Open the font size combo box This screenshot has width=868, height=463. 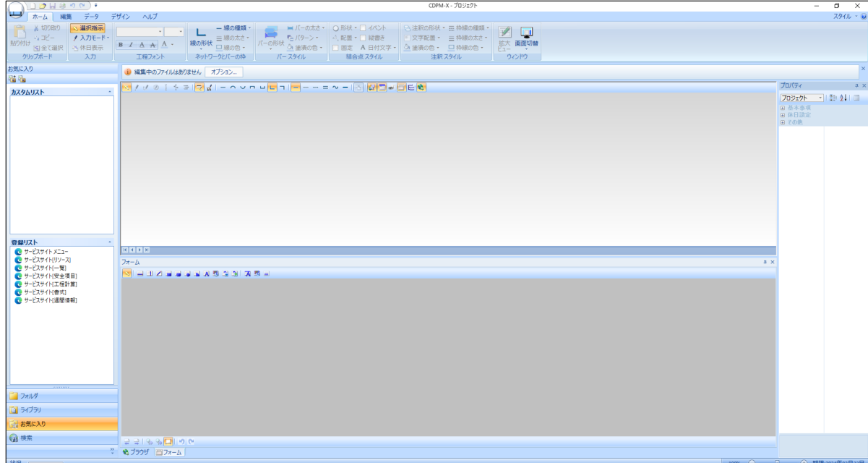(174, 32)
